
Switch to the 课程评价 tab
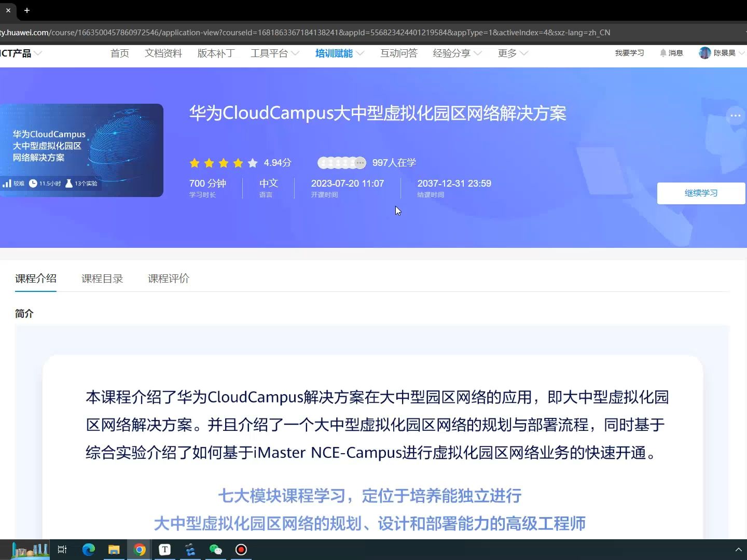click(x=169, y=278)
